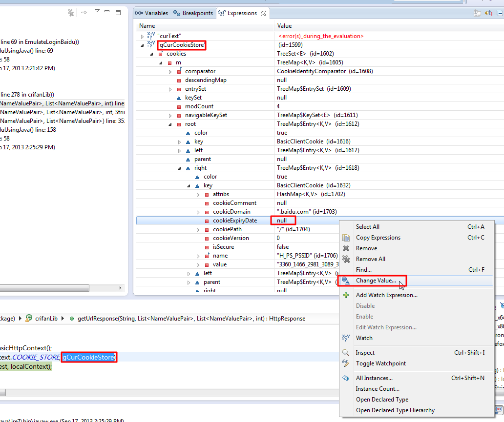
Task: Click the arrow icon in Debug view toolbar
Action: pyautogui.click(x=84, y=13)
